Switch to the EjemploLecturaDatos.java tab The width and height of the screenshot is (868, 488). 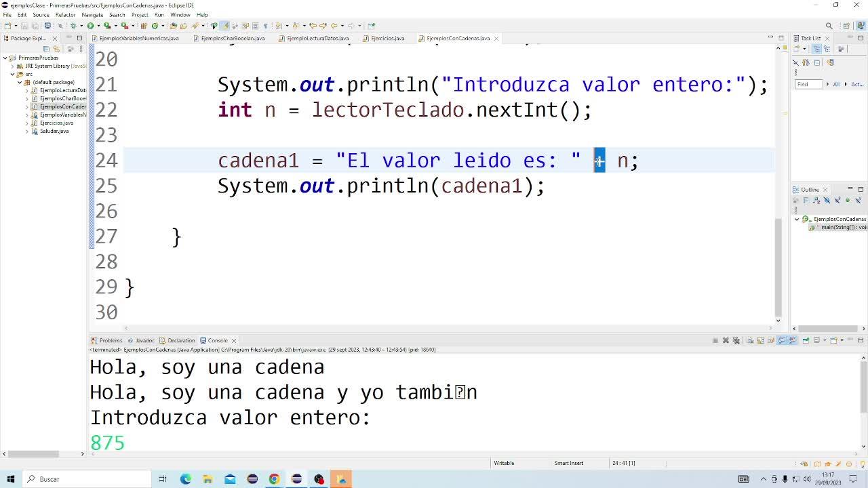pos(313,38)
